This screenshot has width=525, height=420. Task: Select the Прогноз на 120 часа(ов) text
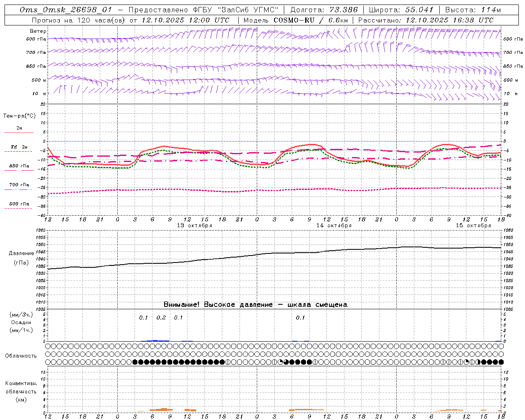[79, 20]
